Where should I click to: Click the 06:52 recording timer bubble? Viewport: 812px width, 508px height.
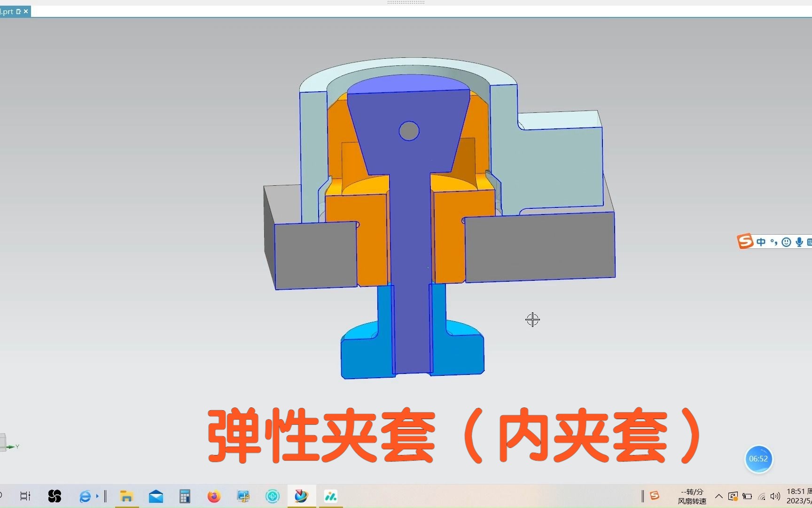[758, 459]
